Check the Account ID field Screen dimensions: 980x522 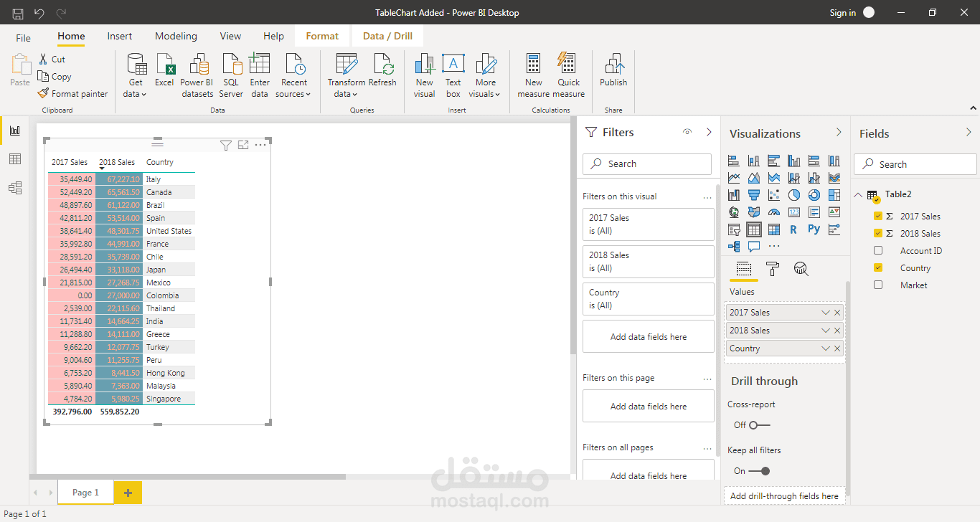(878, 250)
